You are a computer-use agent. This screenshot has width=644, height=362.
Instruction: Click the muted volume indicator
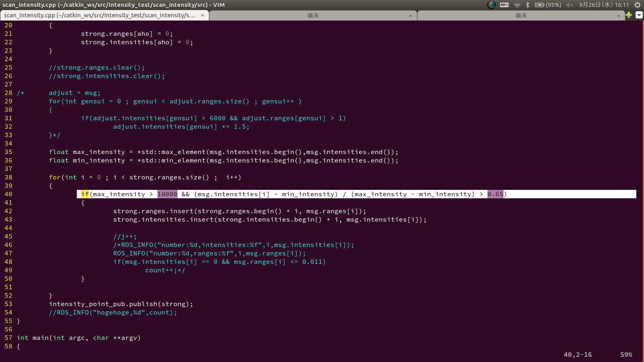pos(568,5)
